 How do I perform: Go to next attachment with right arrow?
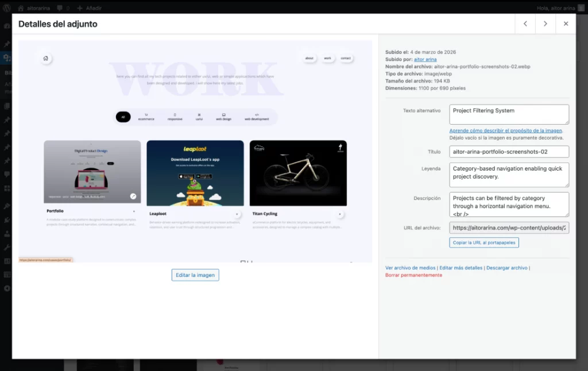[546, 24]
